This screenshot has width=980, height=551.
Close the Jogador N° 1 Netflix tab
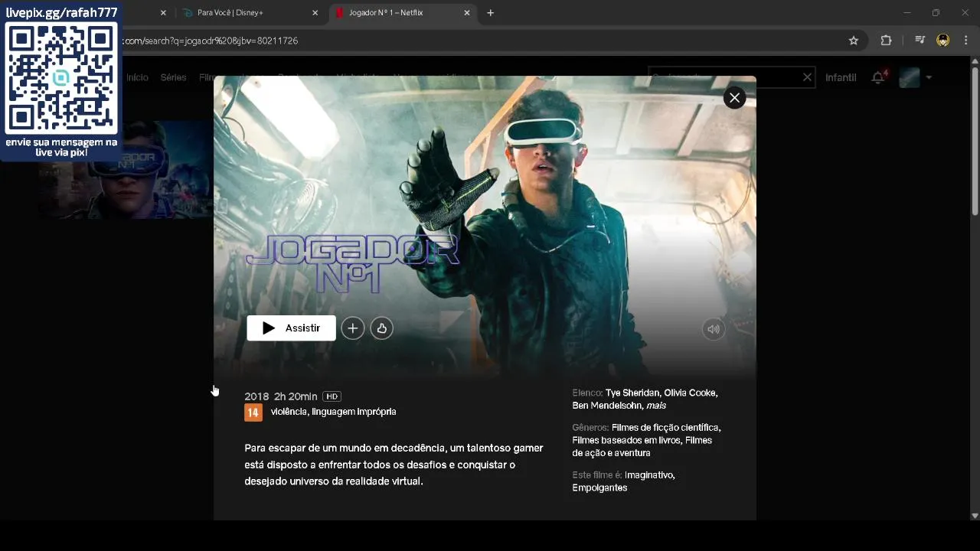point(467,13)
